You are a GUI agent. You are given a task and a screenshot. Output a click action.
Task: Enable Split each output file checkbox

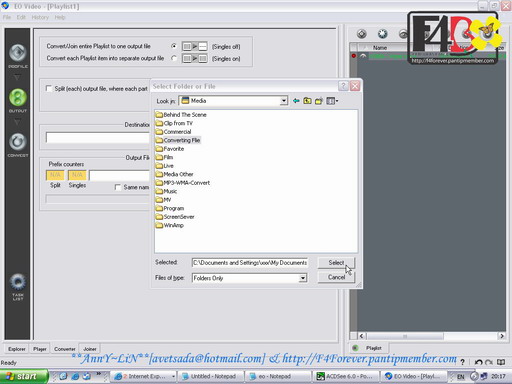coord(49,88)
